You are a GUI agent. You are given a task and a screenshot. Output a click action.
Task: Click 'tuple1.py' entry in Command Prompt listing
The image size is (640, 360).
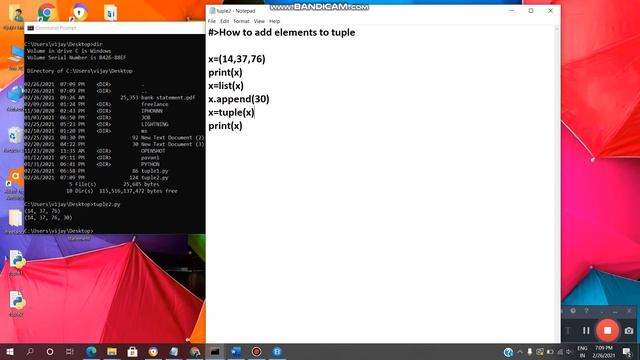tap(155, 171)
